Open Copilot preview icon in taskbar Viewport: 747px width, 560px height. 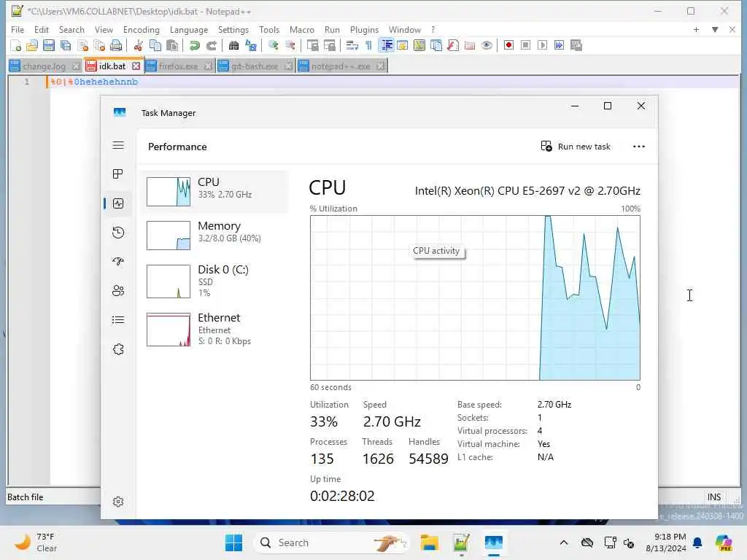(723, 542)
